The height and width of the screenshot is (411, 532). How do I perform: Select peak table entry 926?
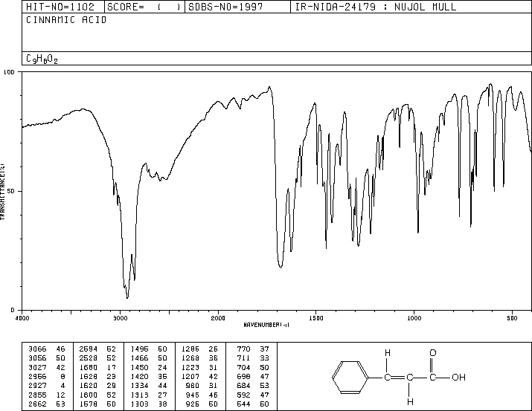193,404
